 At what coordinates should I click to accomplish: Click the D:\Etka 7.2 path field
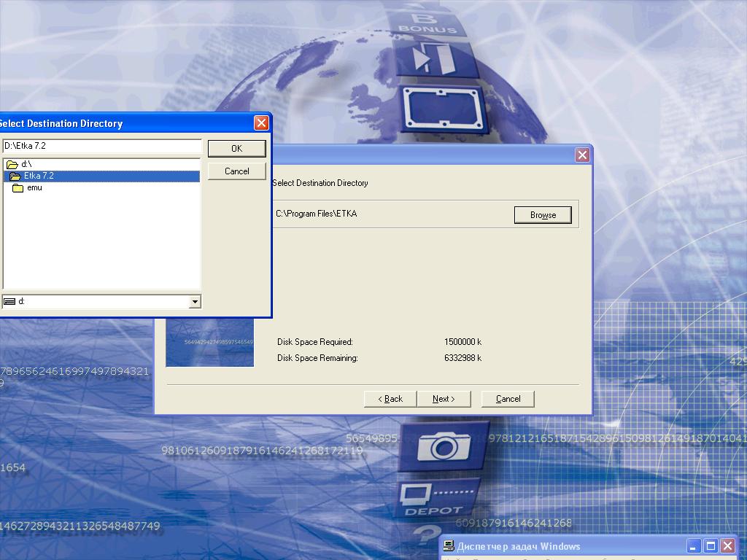click(102, 146)
